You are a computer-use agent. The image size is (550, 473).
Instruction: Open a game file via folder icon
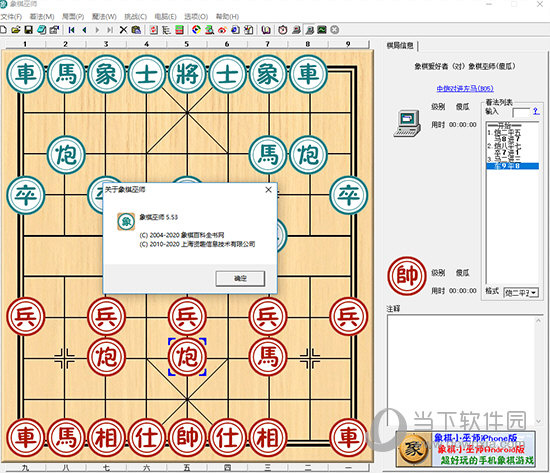point(16,30)
